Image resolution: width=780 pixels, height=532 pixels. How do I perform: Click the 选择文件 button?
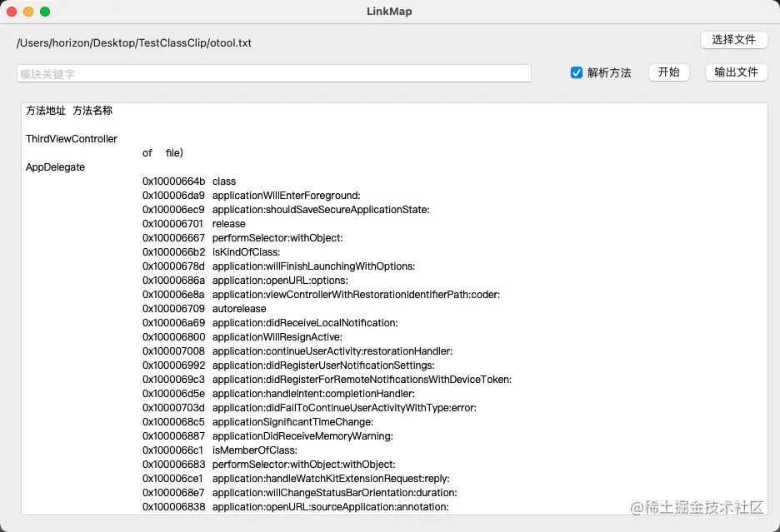click(x=733, y=40)
